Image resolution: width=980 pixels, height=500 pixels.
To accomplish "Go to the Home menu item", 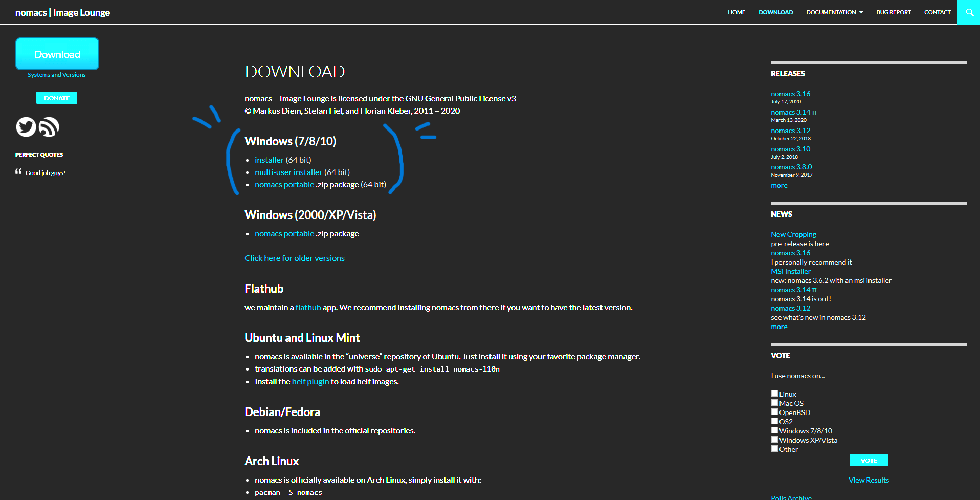I will point(737,12).
